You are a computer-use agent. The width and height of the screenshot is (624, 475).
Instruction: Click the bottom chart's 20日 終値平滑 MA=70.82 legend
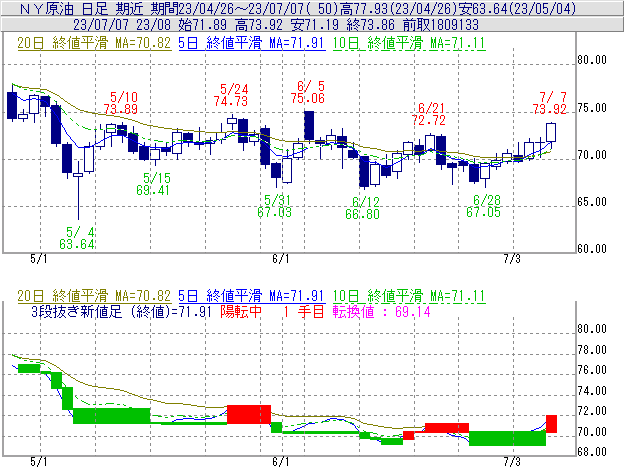click(94, 296)
